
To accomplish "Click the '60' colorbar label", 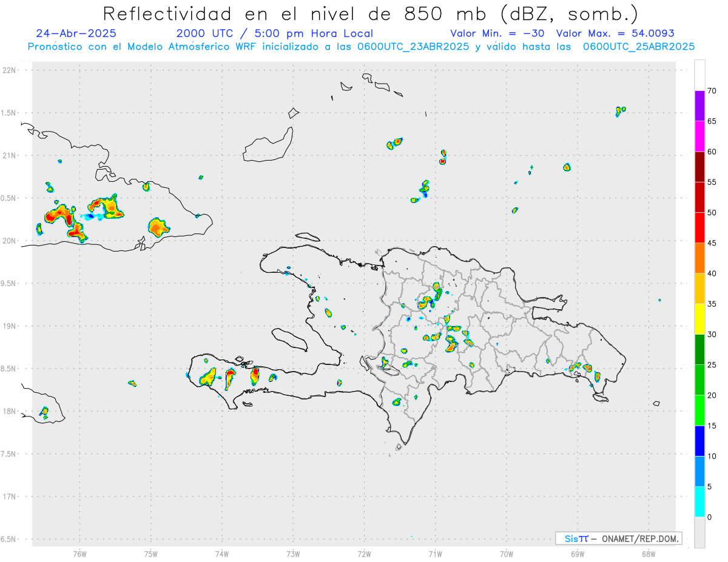I will tap(712, 152).
